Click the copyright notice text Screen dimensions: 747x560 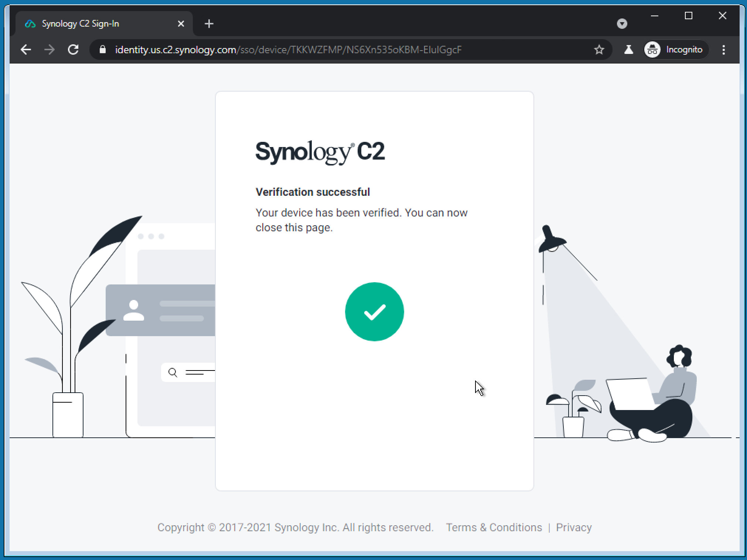(x=296, y=527)
